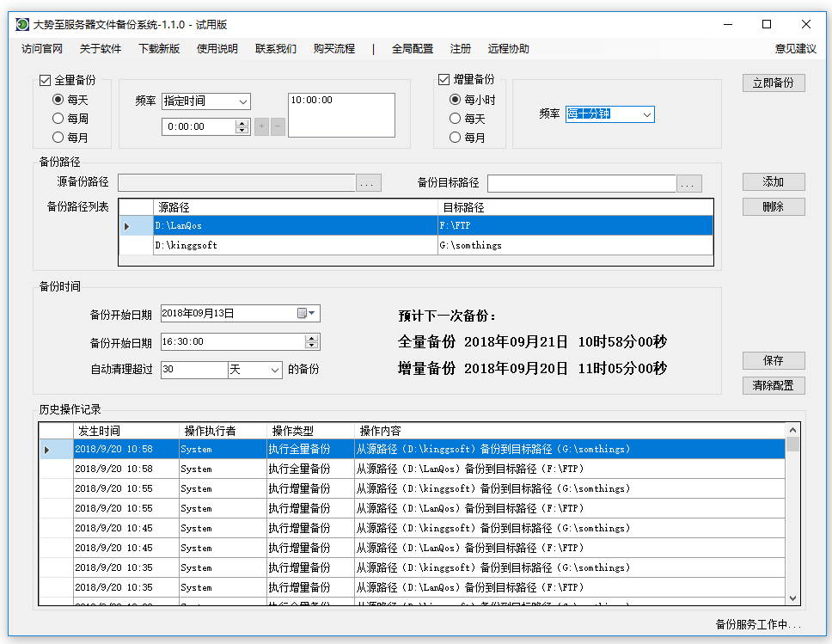The width and height of the screenshot is (832, 644).
Task: Click the app logo in title bar
Action: click(x=22, y=24)
